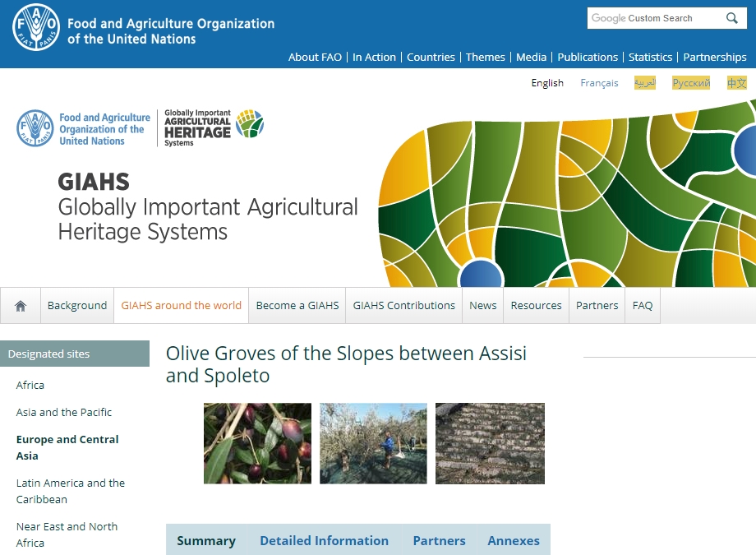The image size is (756, 555).
Task: Select the Annexes tab
Action: tap(514, 540)
